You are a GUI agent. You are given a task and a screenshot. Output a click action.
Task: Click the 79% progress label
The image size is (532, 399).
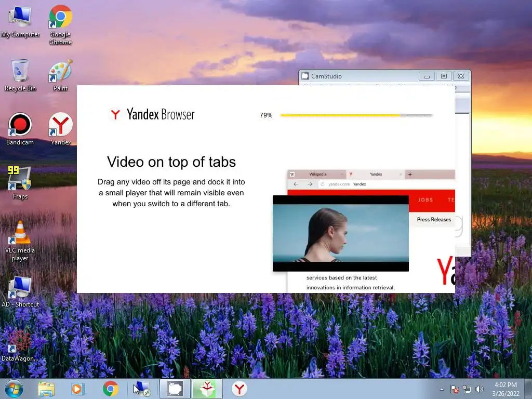point(266,115)
